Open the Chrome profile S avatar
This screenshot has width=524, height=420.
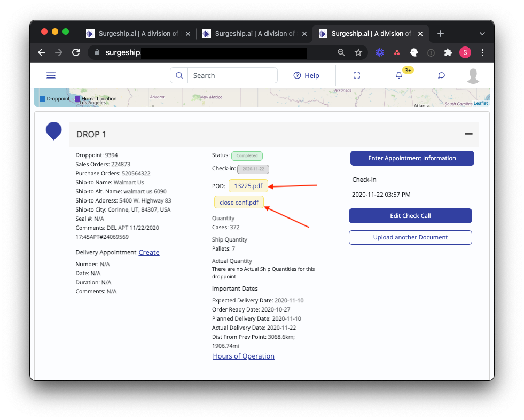pos(465,52)
